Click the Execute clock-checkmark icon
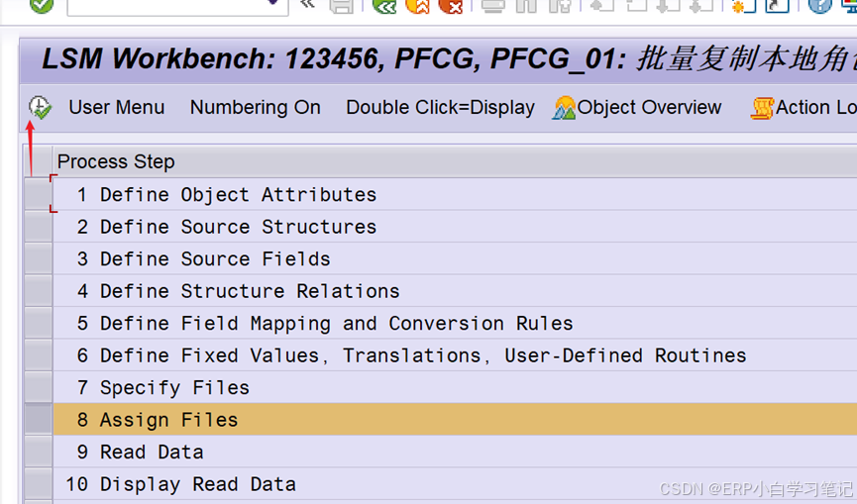This screenshot has width=857, height=504. pyautogui.click(x=40, y=107)
